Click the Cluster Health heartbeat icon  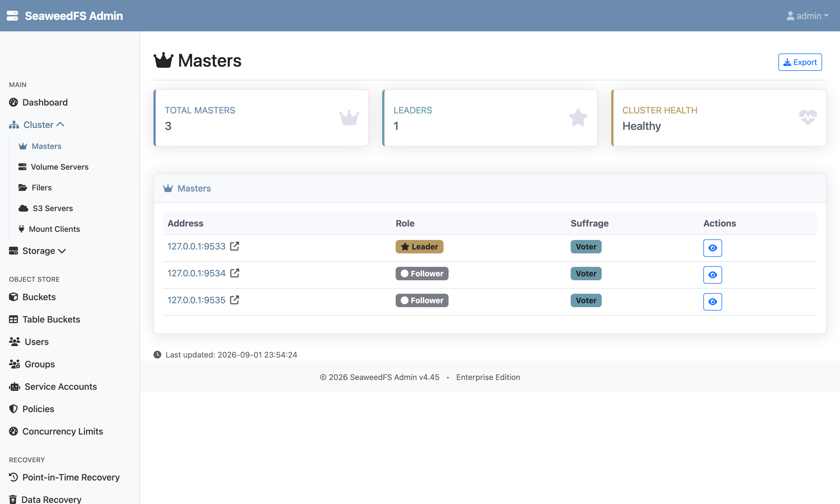[808, 118]
